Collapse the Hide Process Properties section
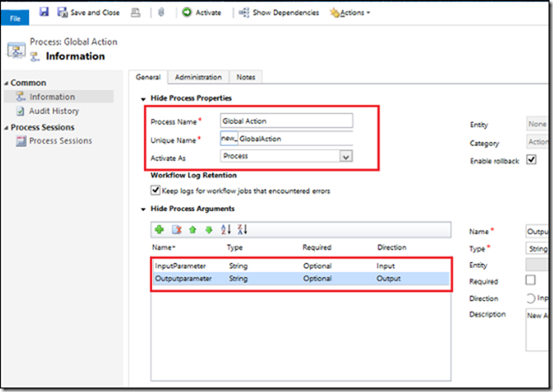 pos(144,97)
